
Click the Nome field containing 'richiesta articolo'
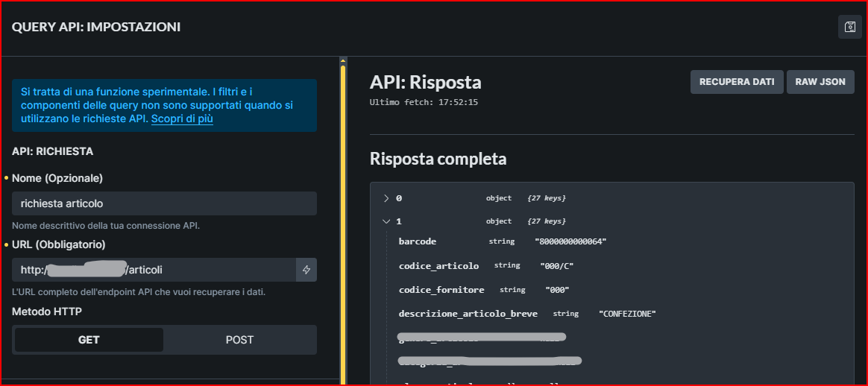(164, 203)
